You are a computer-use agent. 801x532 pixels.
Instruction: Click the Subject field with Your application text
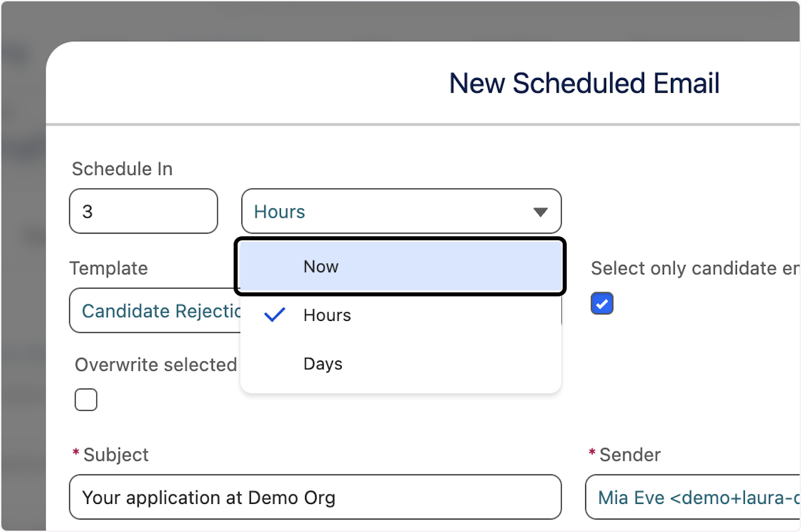(x=315, y=497)
